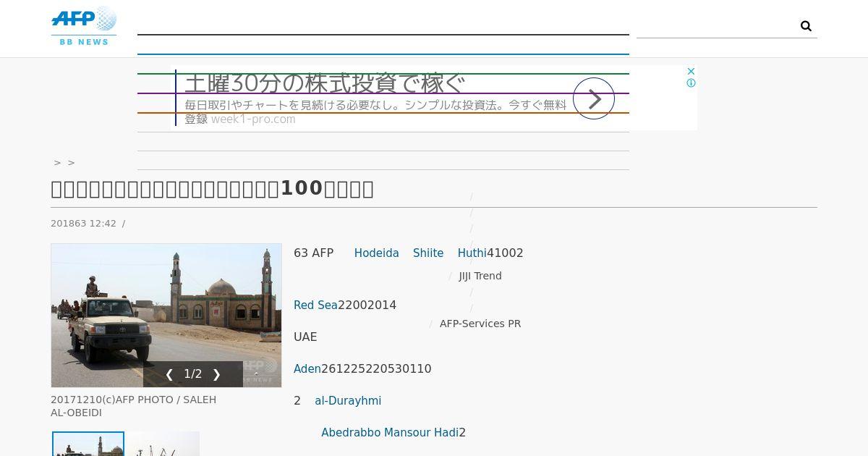Open the AFP BB News logo

(x=84, y=26)
